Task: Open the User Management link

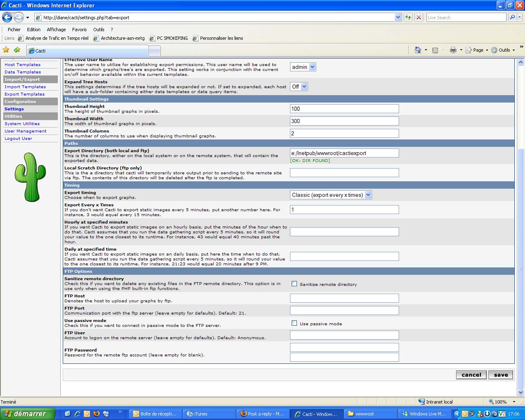Action: coord(25,131)
